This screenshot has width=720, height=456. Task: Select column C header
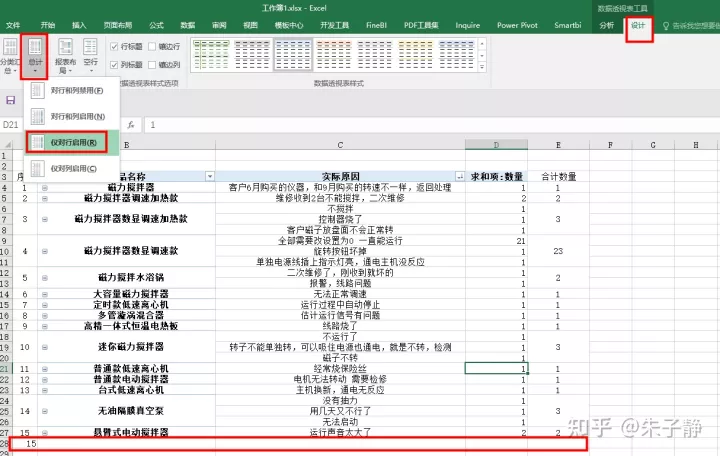click(340, 145)
